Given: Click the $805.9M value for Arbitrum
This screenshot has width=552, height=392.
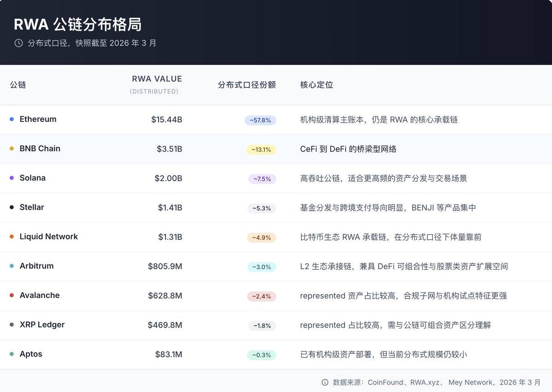Looking at the screenshot, I should point(165,266).
